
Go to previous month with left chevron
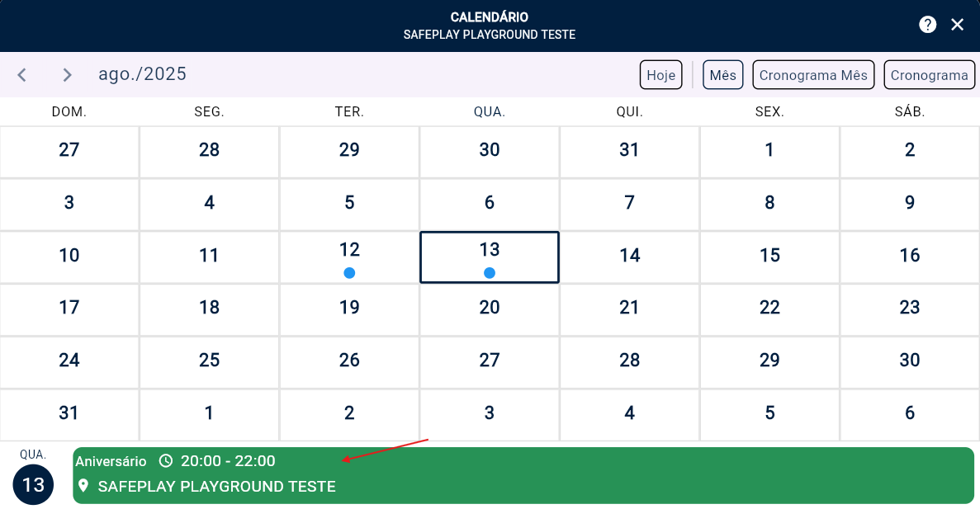point(22,75)
